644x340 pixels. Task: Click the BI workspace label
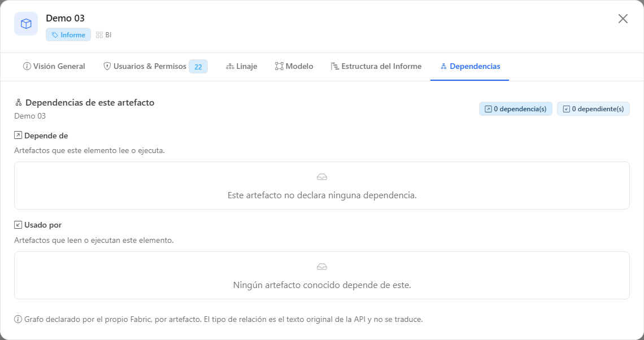coord(108,35)
